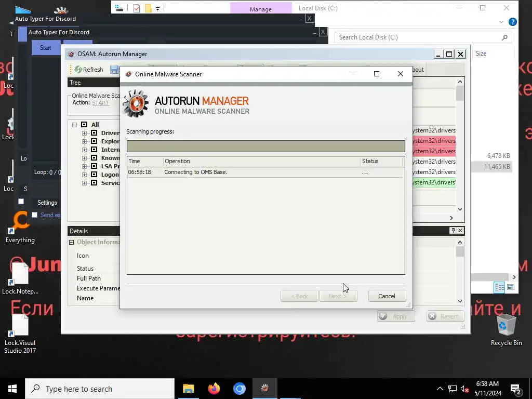Toggle the LSA Providers checkbox in the tree
This screenshot has height=399, width=532.
95,166
